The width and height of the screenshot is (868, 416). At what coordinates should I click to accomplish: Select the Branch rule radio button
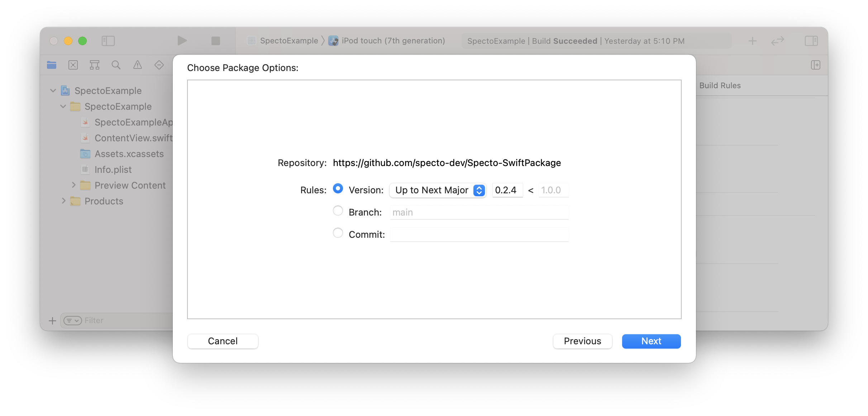point(338,211)
